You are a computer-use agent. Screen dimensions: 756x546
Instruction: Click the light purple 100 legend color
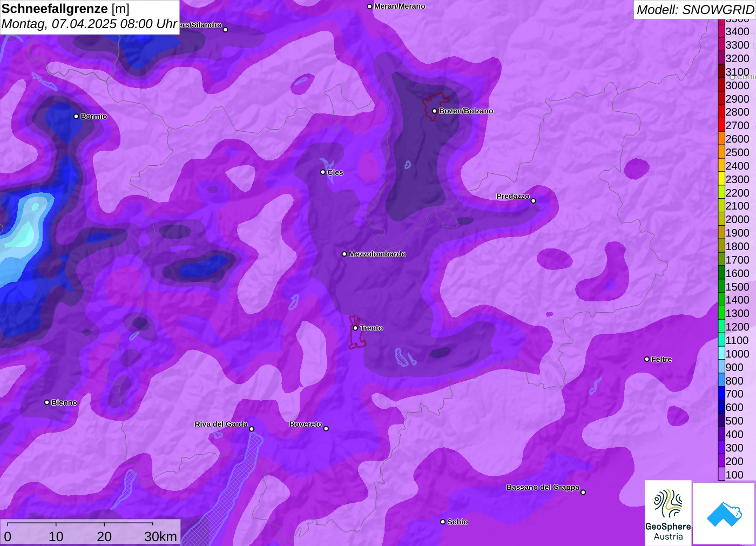click(x=721, y=474)
